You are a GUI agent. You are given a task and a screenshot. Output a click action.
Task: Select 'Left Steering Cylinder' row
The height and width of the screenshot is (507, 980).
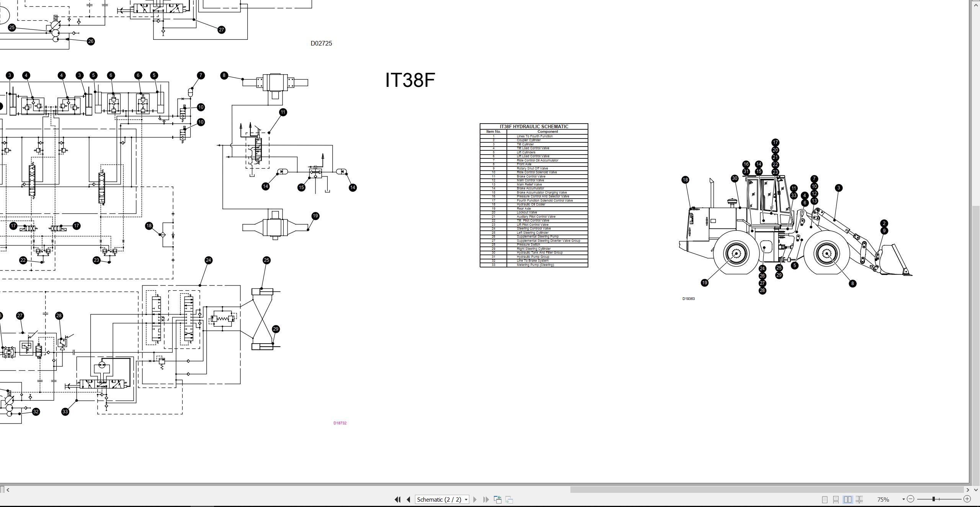534,233
